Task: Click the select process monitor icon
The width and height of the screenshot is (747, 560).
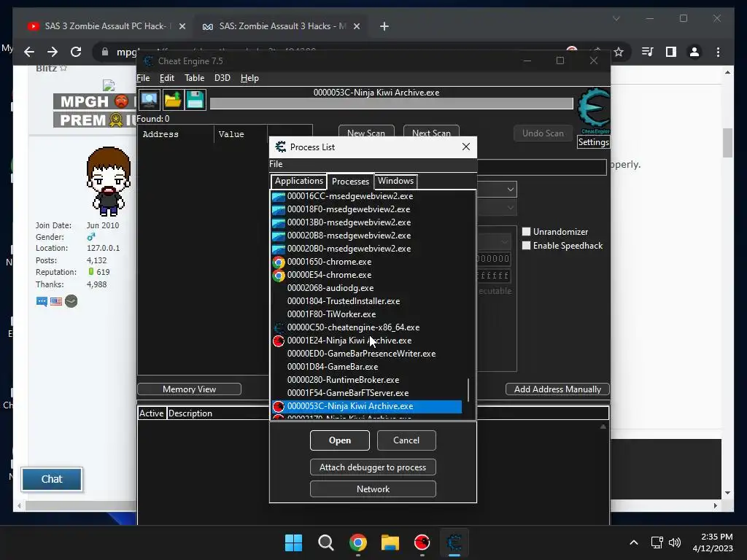Action: click(149, 100)
